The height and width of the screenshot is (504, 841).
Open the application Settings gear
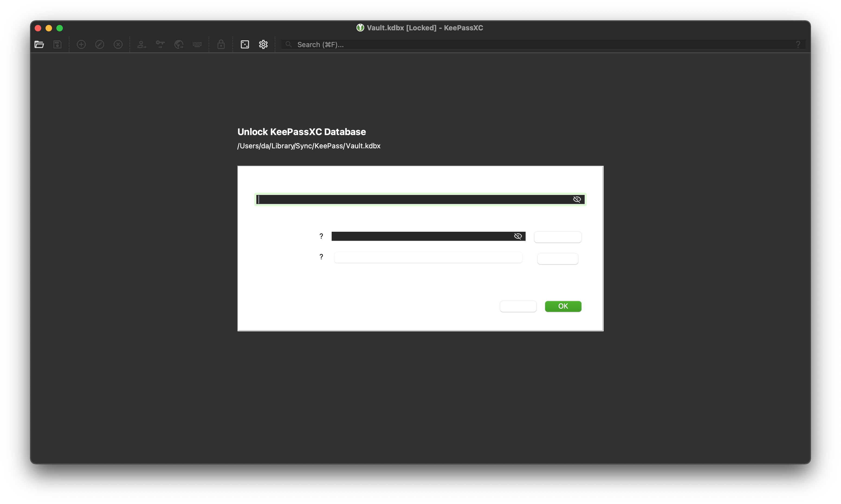pos(263,44)
